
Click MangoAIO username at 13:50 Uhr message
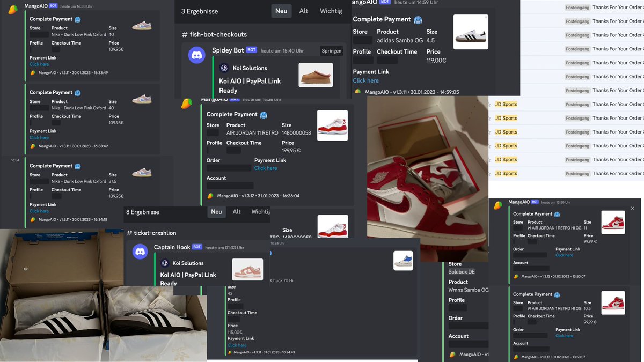point(518,202)
